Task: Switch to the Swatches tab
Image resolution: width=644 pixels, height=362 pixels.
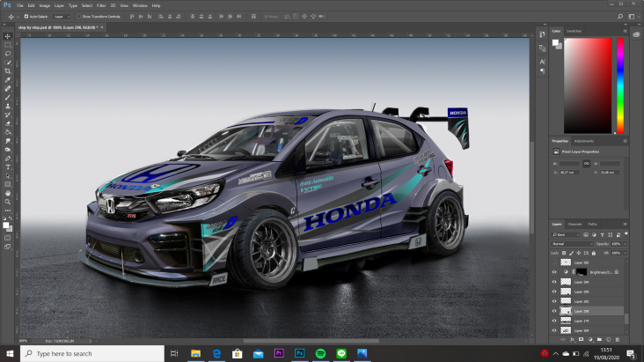Action: 574,31
